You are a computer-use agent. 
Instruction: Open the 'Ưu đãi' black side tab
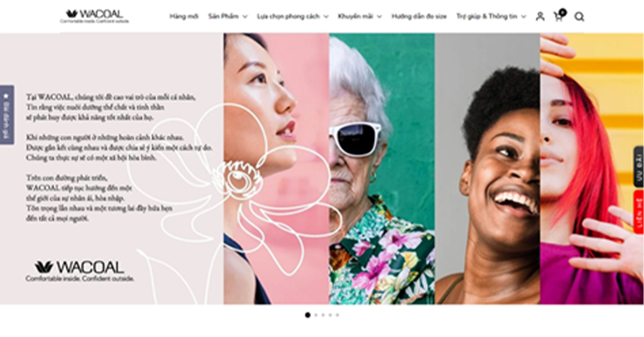[639, 167]
